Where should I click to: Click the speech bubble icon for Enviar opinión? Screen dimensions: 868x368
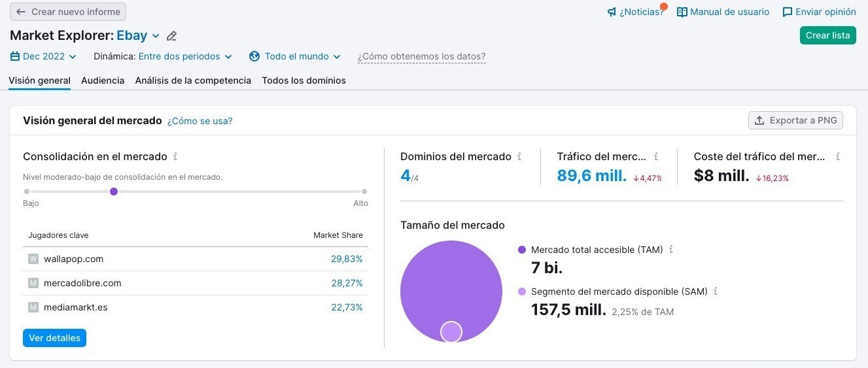[788, 12]
